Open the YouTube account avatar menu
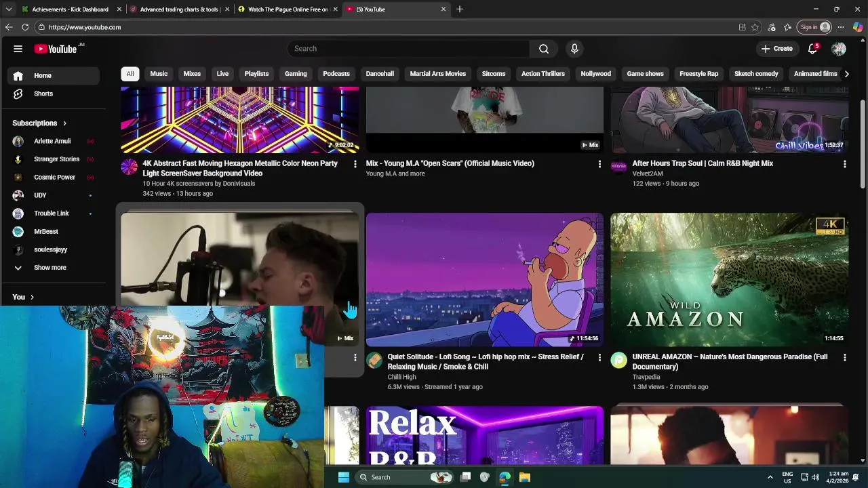 coord(839,49)
